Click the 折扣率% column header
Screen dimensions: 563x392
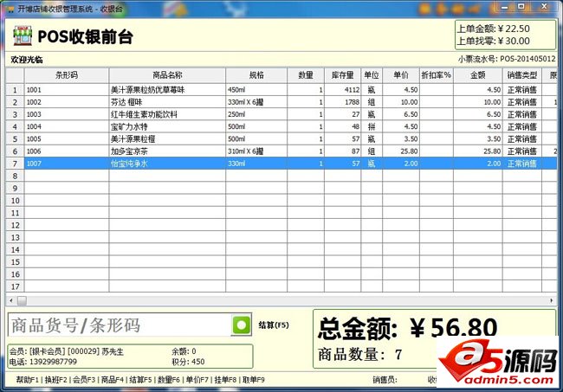point(437,75)
